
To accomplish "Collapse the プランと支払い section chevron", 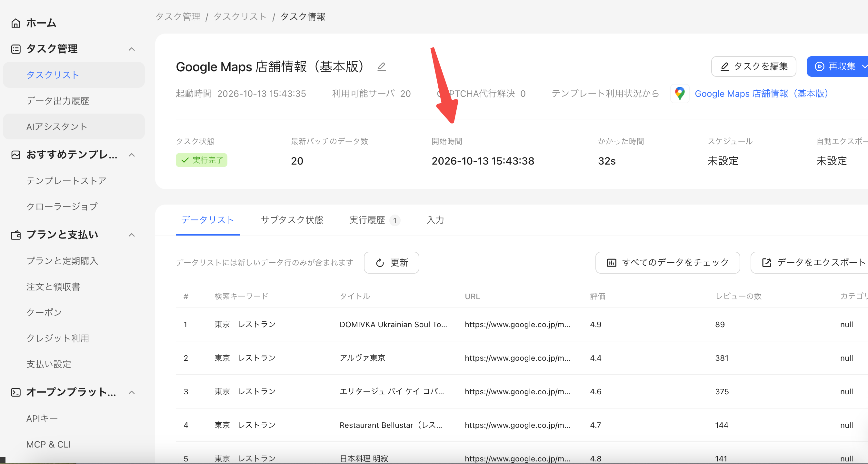I will [132, 235].
